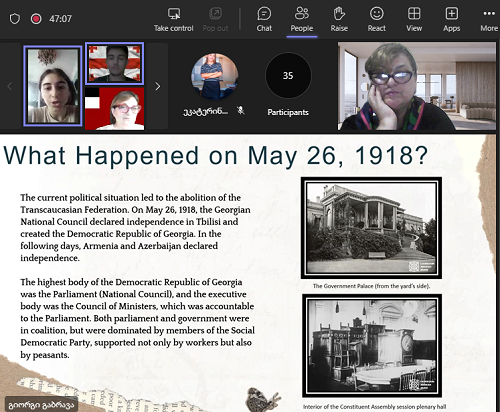This screenshot has height=412, width=500.
Task: Select the large video of woman with glasses
Action: (x=417, y=86)
